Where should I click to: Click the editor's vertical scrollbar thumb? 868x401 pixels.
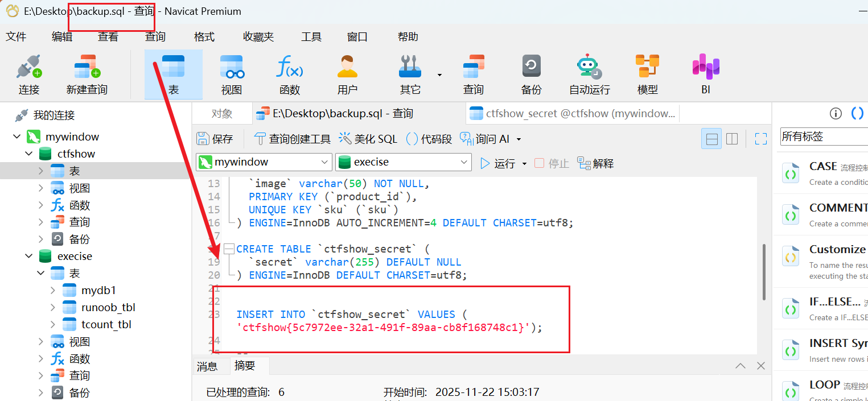(x=764, y=271)
